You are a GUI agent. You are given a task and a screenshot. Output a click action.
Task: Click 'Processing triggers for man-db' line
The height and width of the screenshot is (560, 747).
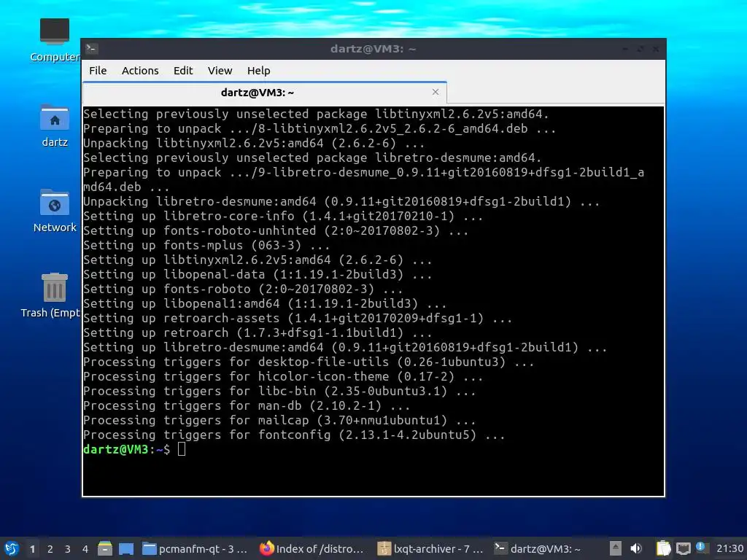247,405
